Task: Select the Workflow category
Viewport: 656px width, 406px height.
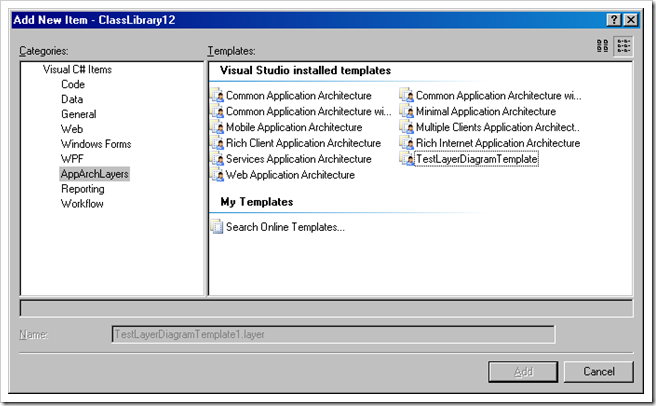Action: point(82,204)
